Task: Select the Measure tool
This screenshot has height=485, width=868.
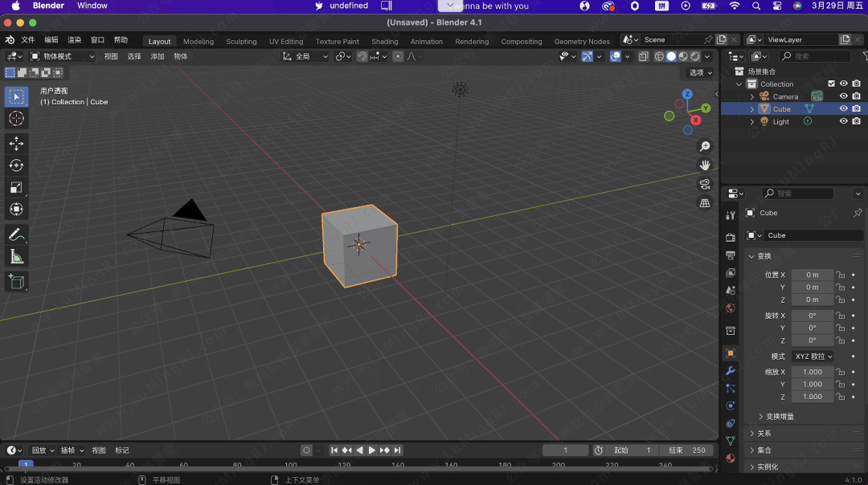Action: [16, 256]
